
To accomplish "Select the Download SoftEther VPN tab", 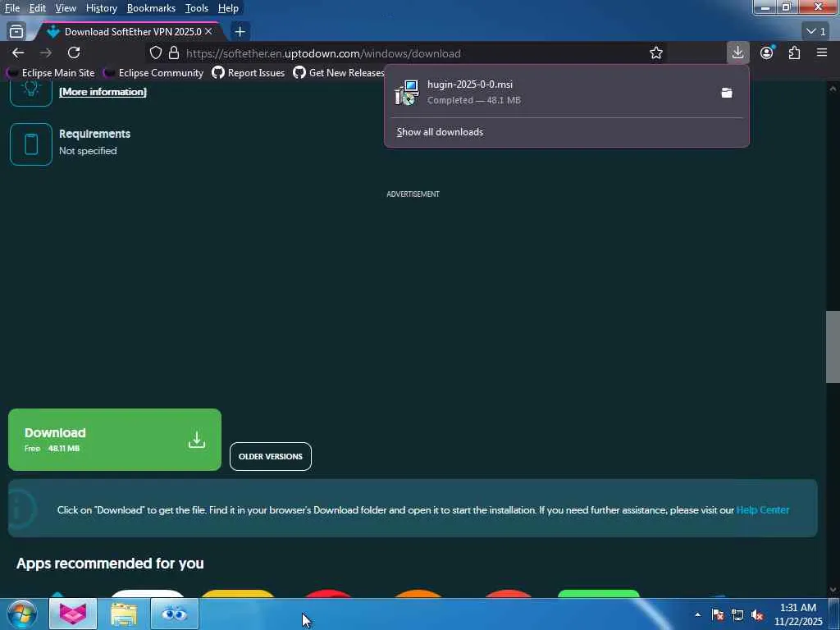I will 129,32.
